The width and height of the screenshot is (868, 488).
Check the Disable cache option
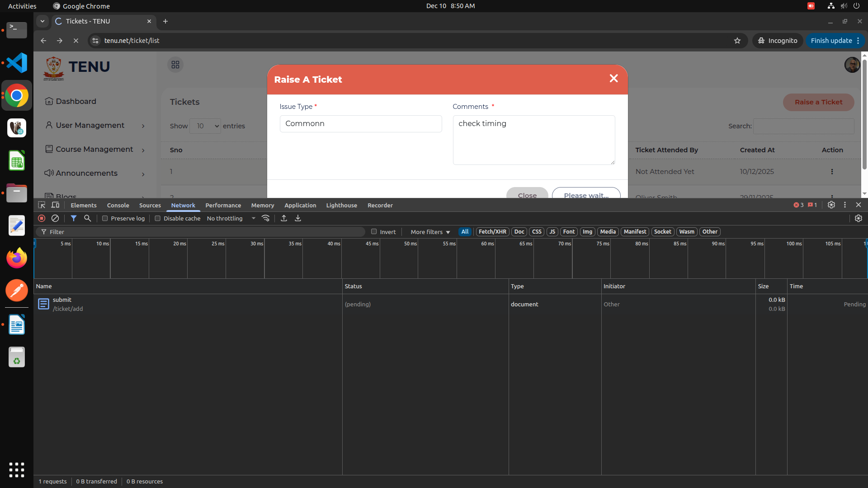(158, 218)
